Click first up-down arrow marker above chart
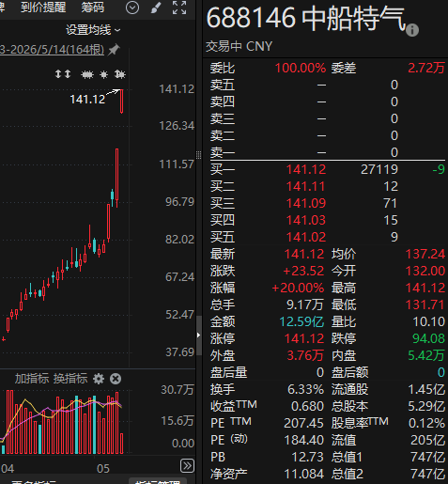The height and width of the screenshot is (484, 448). click(58, 74)
